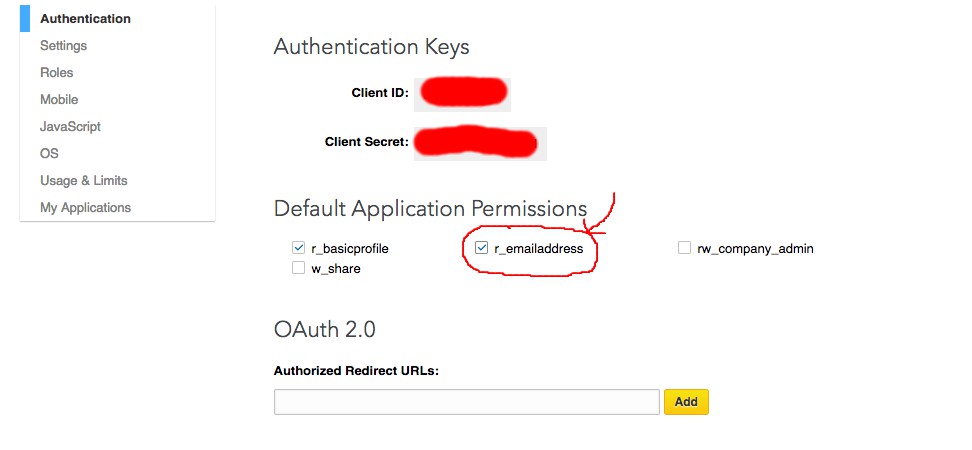The width and height of the screenshot is (972, 450).
Task: Go to My Applications
Action: coord(85,208)
